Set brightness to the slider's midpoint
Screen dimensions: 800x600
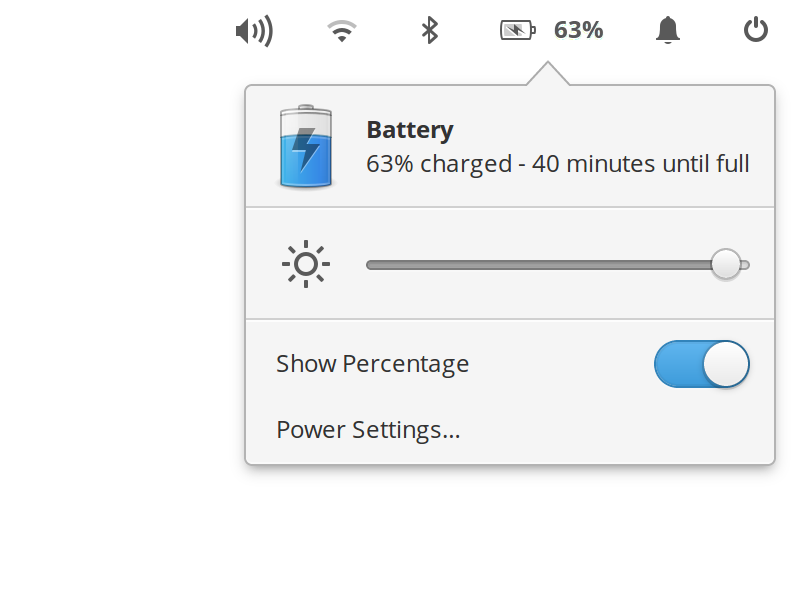[558, 265]
